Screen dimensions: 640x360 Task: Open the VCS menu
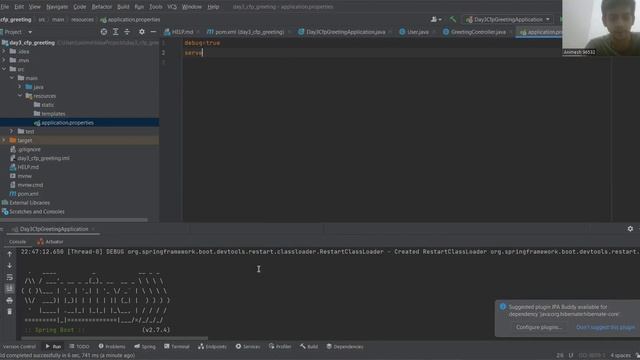tap(172, 7)
